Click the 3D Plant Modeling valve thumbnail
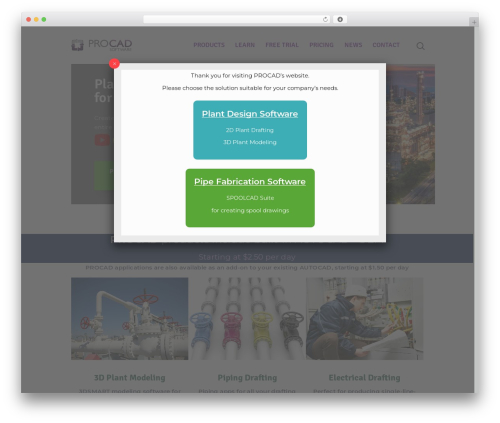The height and width of the screenshot is (423, 500). 130,319
